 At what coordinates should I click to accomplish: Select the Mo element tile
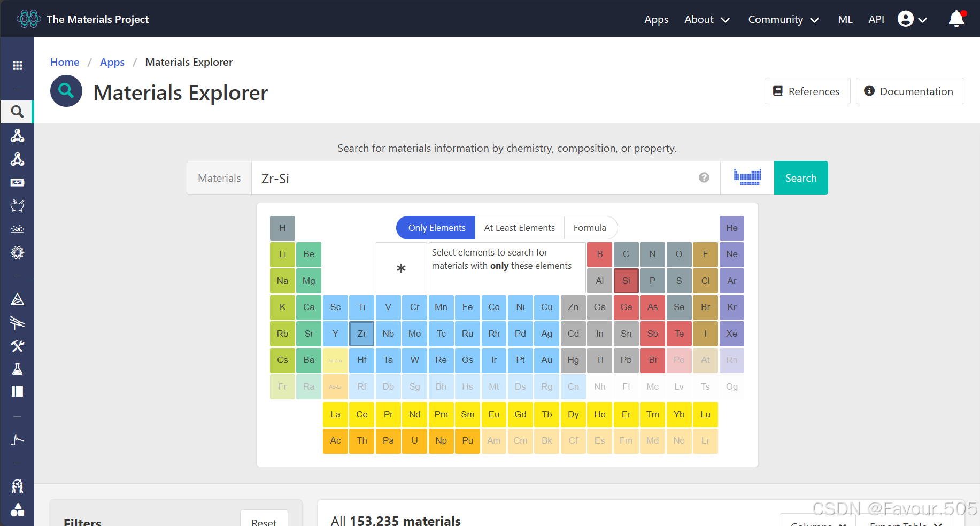tap(415, 334)
